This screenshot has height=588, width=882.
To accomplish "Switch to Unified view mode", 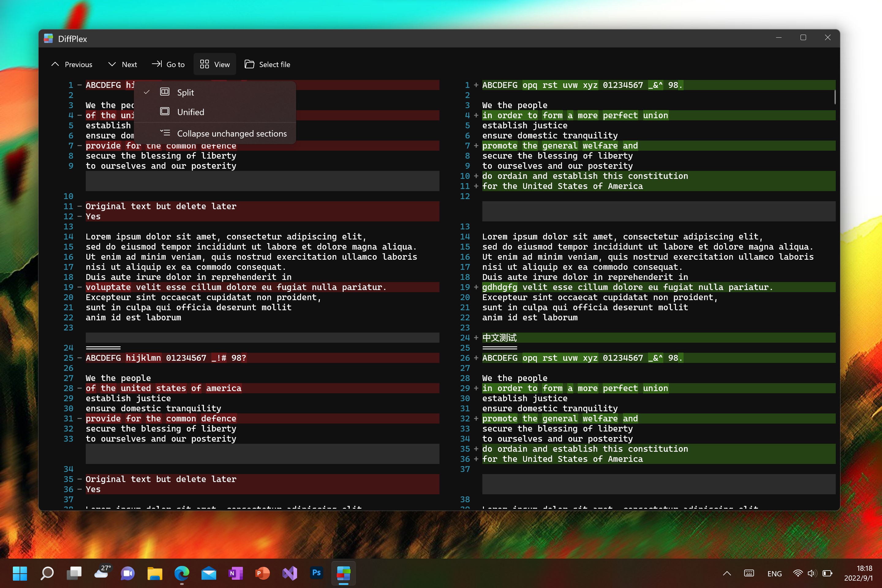I will 190,112.
